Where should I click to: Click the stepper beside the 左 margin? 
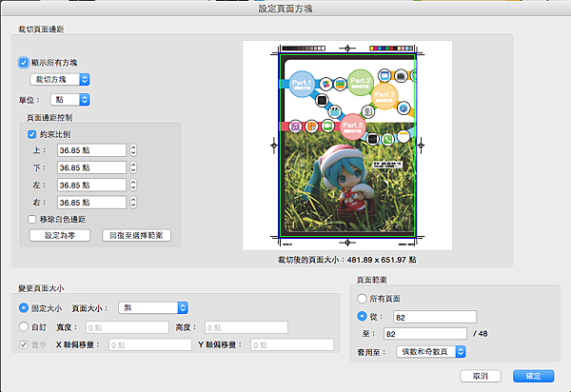click(133, 186)
